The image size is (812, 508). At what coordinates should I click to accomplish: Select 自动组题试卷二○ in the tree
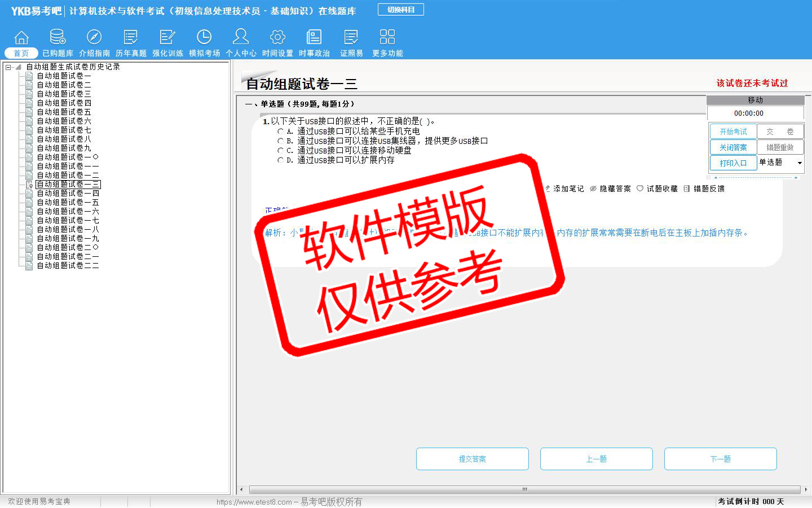[x=68, y=247]
